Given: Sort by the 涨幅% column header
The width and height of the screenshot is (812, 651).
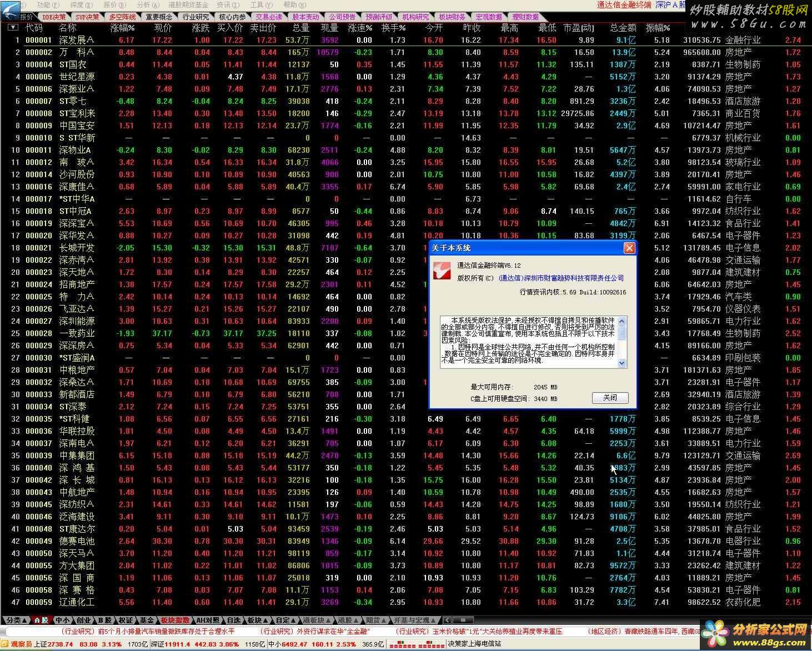Looking at the screenshot, I should [122, 27].
